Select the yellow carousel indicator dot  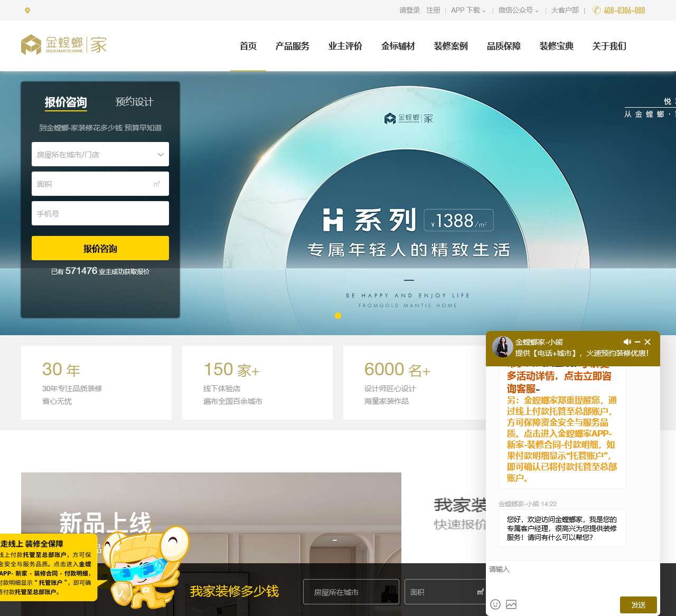[338, 316]
